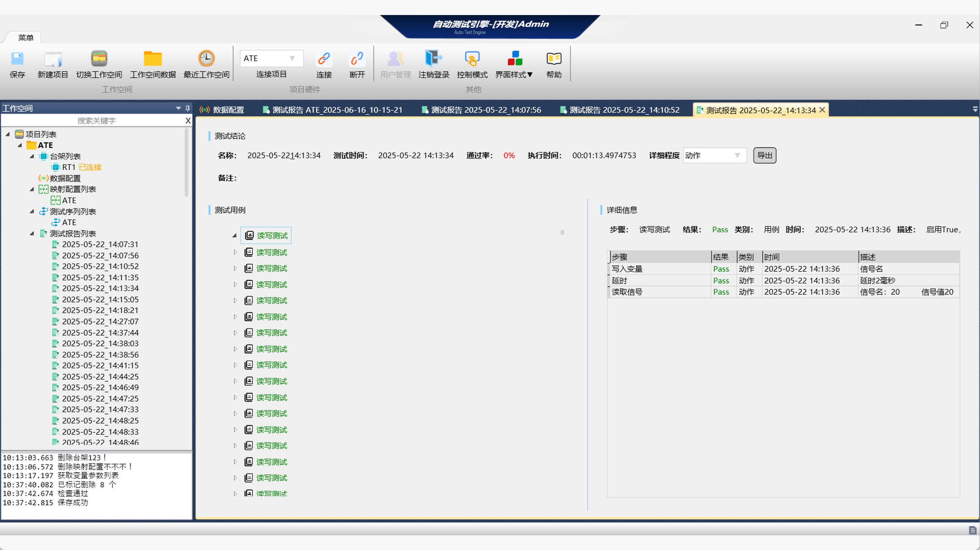Open Recent Workspaces (最近工作空间) clock icon

206,59
